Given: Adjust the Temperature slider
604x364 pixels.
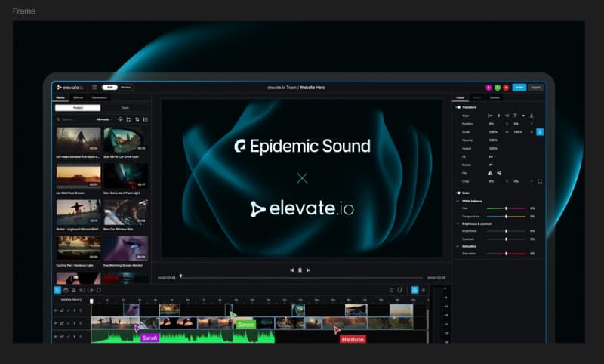Looking at the screenshot, I should [506, 217].
